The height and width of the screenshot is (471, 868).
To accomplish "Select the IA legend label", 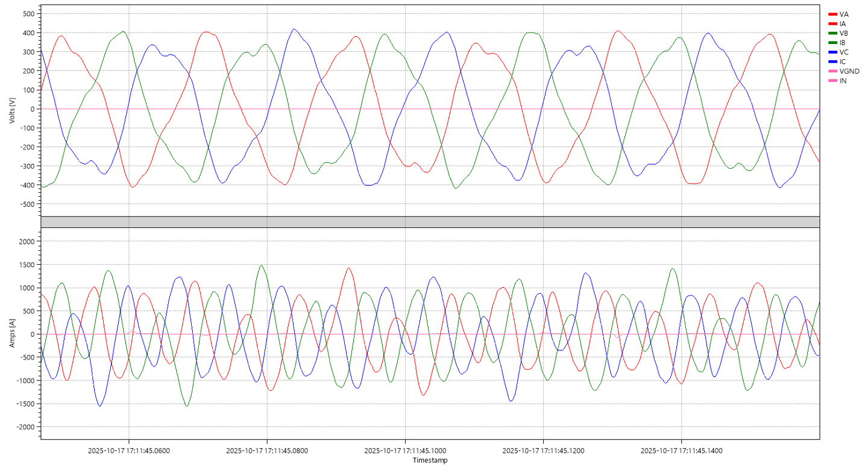I will 843,24.
